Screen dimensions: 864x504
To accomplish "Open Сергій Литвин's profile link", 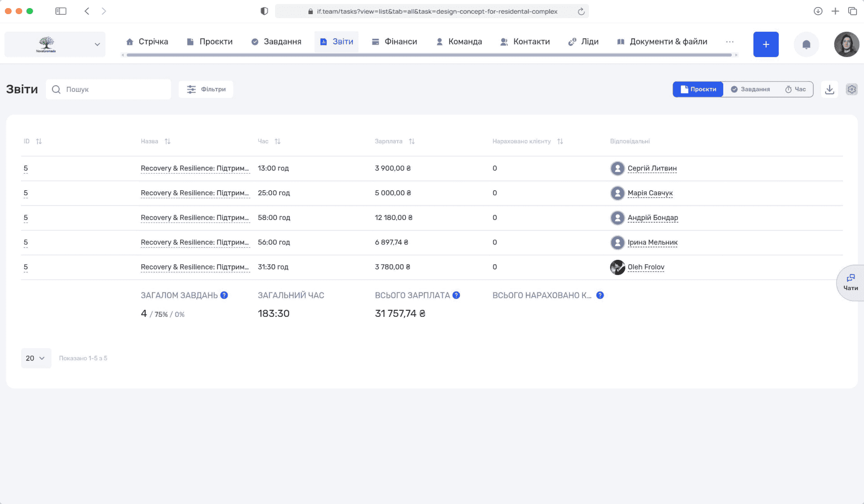I will pos(652,169).
